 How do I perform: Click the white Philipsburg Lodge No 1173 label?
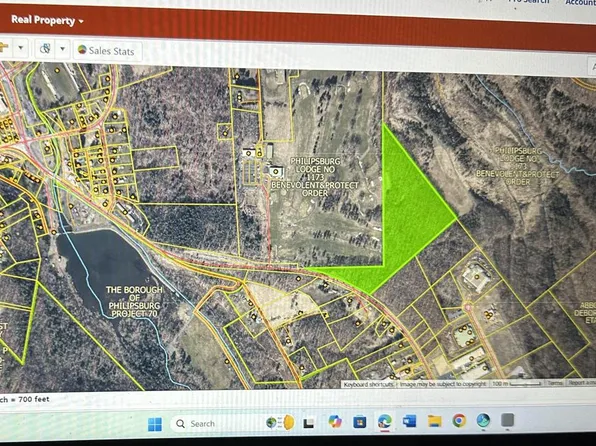[x=315, y=177]
